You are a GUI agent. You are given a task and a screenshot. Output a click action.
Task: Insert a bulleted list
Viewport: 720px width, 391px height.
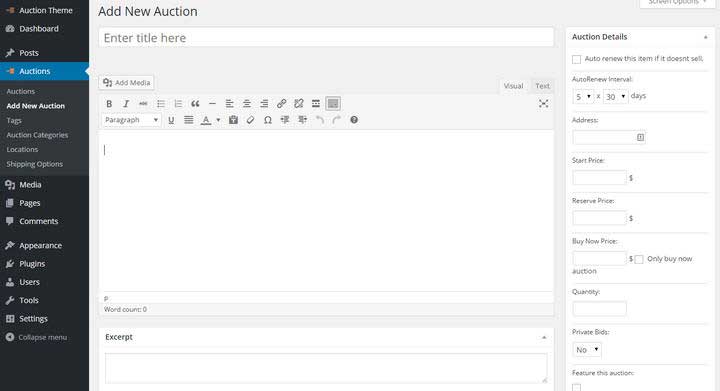[x=161, y=104]
